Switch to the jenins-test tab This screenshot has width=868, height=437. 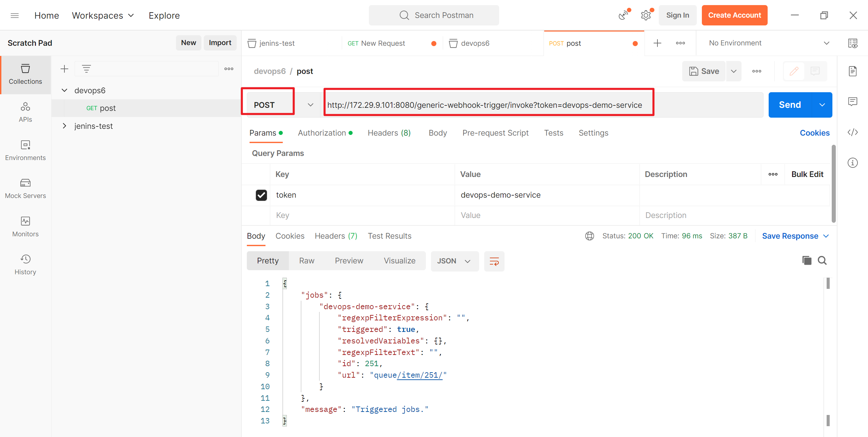[x=292, y=43]
